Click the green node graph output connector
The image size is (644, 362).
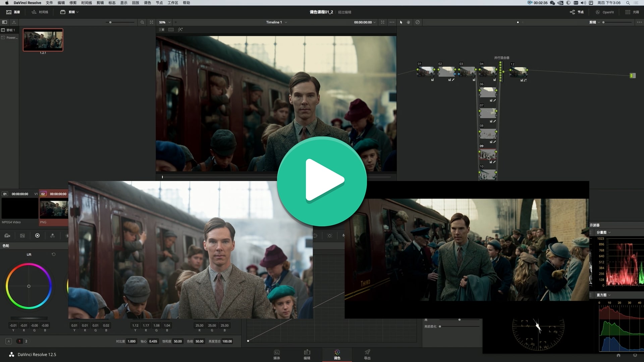633,75
